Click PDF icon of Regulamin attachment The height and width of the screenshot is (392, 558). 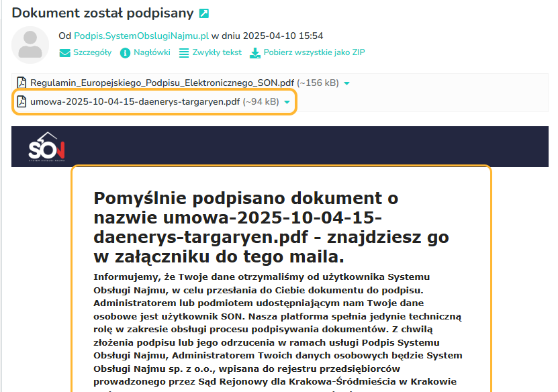(21, 83)
